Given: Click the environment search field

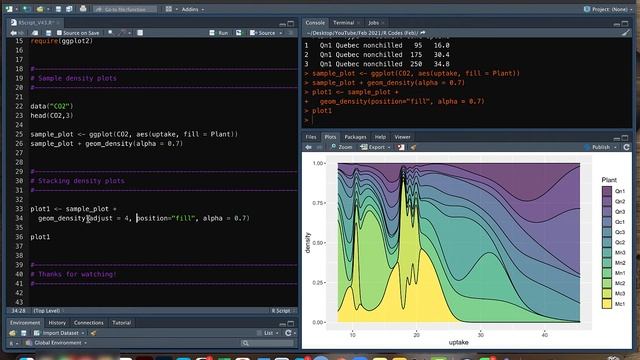Looking at the screenshot, I should point(267,343).
